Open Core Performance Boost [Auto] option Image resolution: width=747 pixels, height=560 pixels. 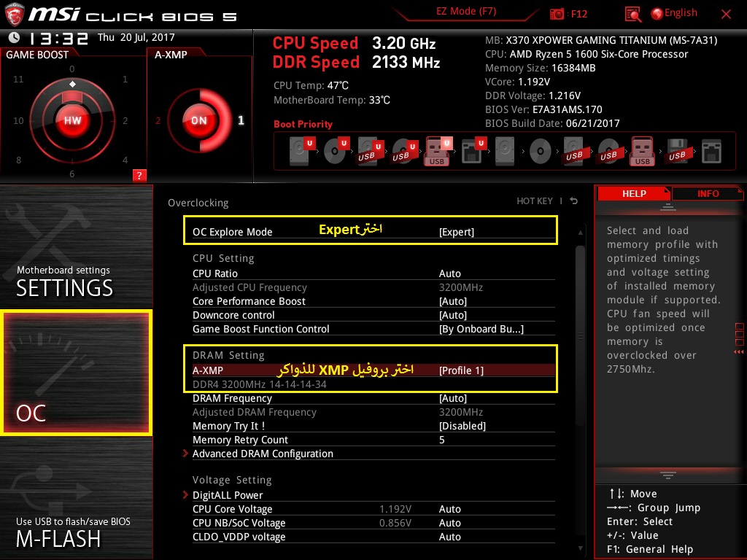coord(452,301)
